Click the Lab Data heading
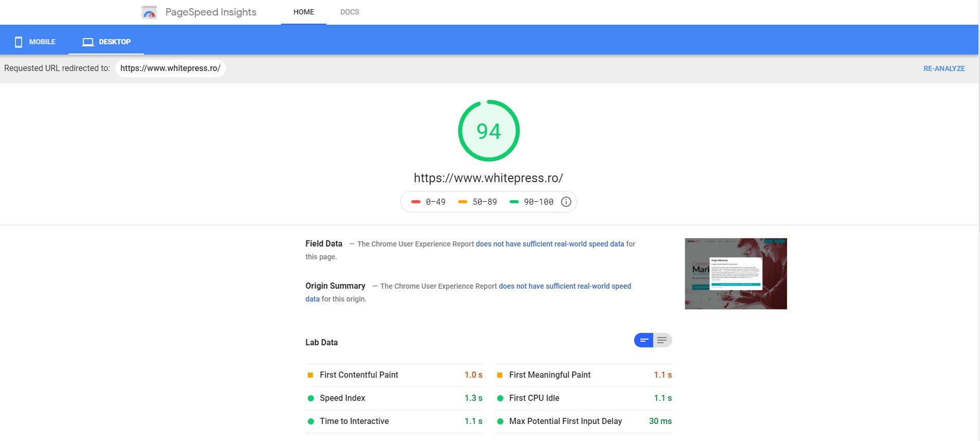The height and width of the screenshot is (441, 980). (322, 343)
